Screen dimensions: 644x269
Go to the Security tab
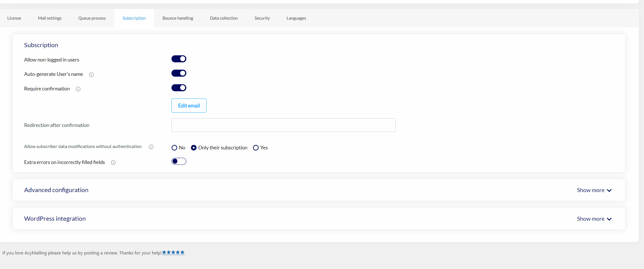[x=262, y=18]
